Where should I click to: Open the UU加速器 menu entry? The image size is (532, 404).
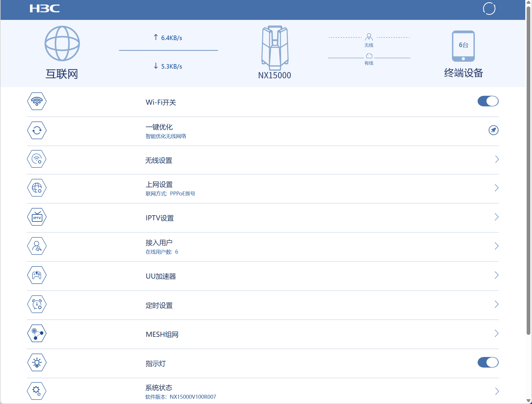pyautogui.click(x=161, y=276)
